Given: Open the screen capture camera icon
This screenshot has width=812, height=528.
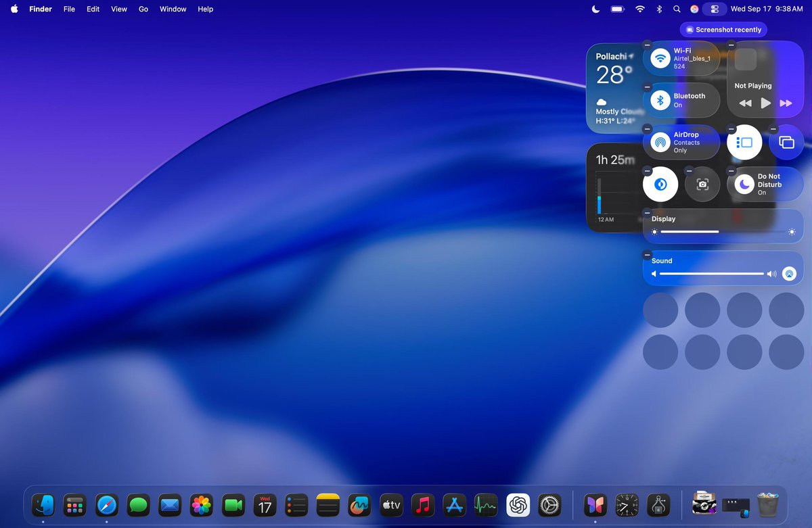Looking at the screenshot, I should [702, 184].
